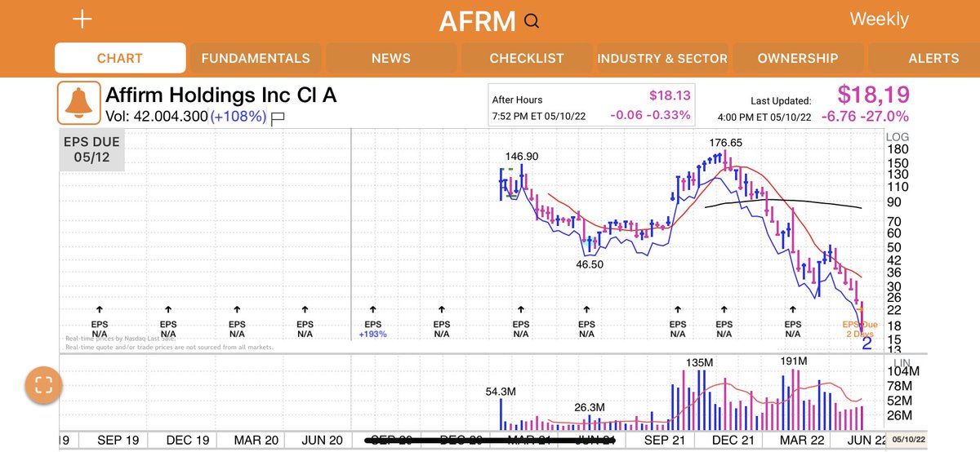Tap the EPS Due 2 Days marker
Screen dimensions: 980x452
click(860, 328)
